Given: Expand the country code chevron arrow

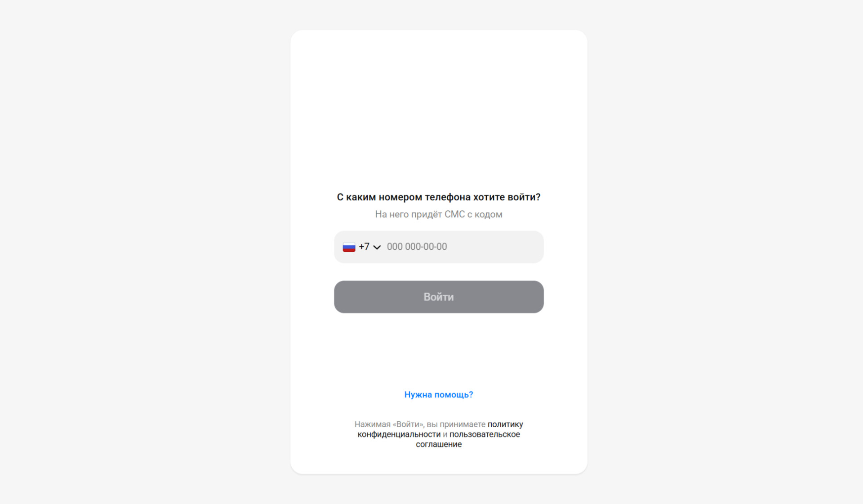Looking at the screenshot, I should (x=377, y=247).
